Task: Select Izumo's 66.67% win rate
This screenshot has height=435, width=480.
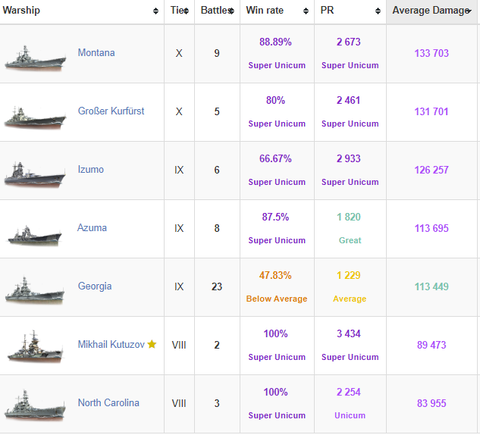Action: coord(275,159)
